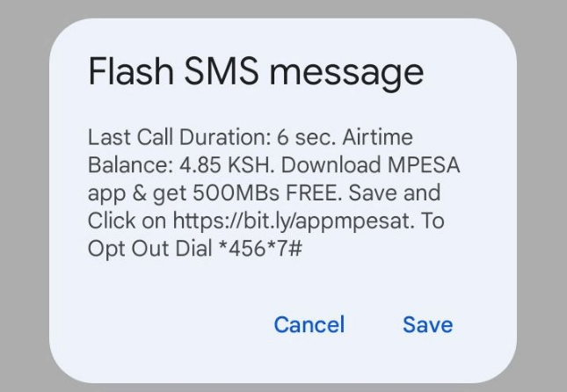Click the "Flash SMS message" title

coord(256,72)
